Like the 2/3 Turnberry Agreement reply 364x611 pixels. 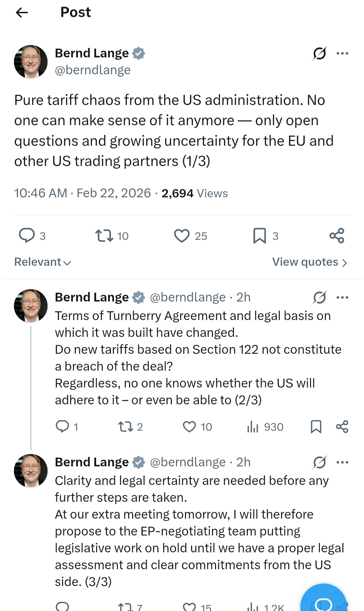point(189,427)
